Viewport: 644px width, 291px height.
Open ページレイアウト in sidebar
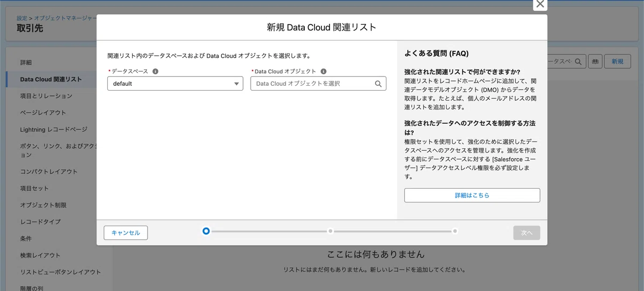43,113
